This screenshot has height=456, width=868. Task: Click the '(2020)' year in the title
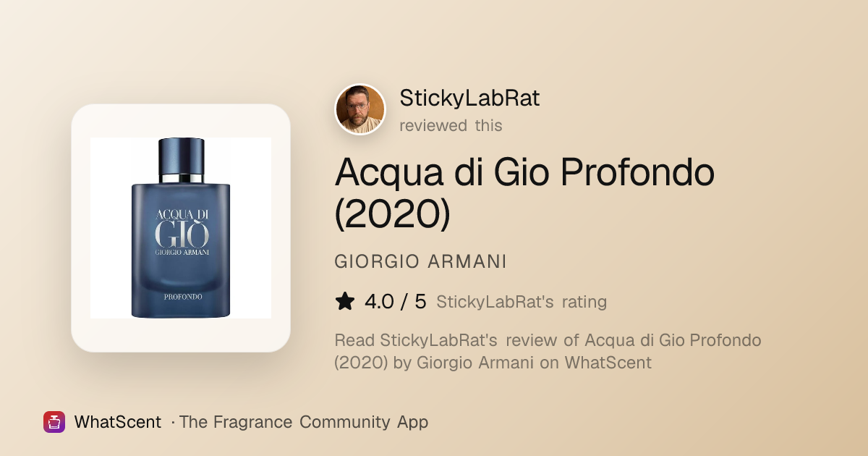click(x=392, y=214)
